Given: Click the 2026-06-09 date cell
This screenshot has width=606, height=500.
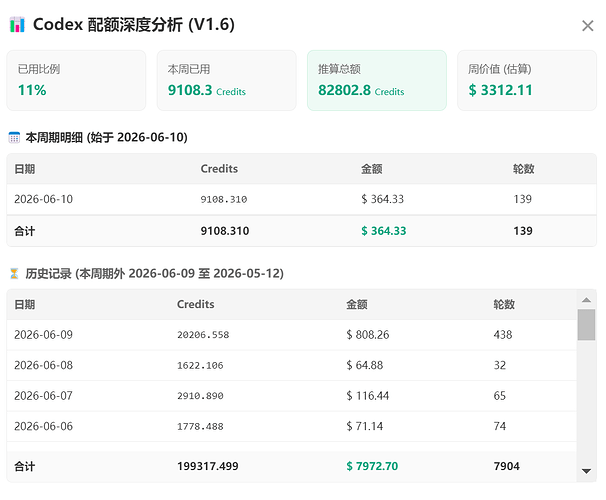Looking at the screenshot, I should point(44,335).
